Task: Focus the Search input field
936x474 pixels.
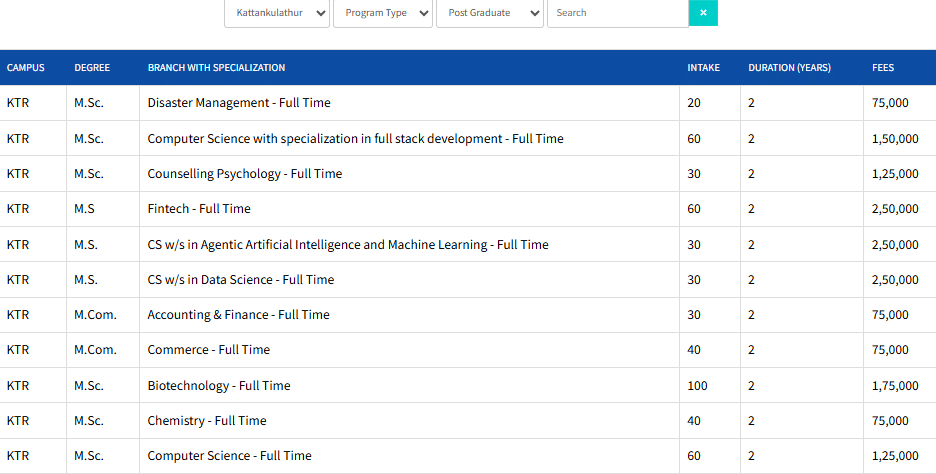Action: coord(617,13)
